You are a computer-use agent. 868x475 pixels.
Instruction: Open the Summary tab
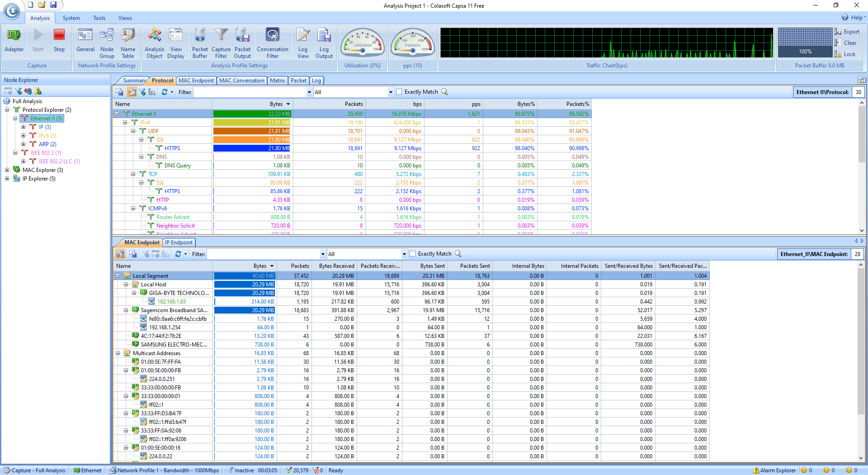tap(134, 81)
